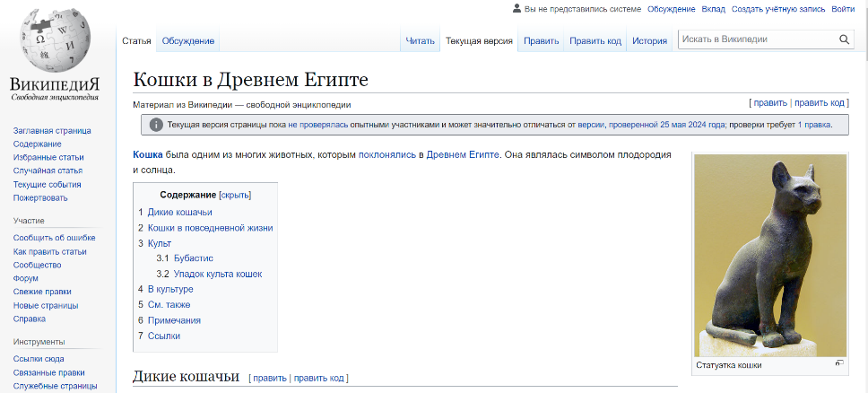Open Текущие события

point(47,185)
